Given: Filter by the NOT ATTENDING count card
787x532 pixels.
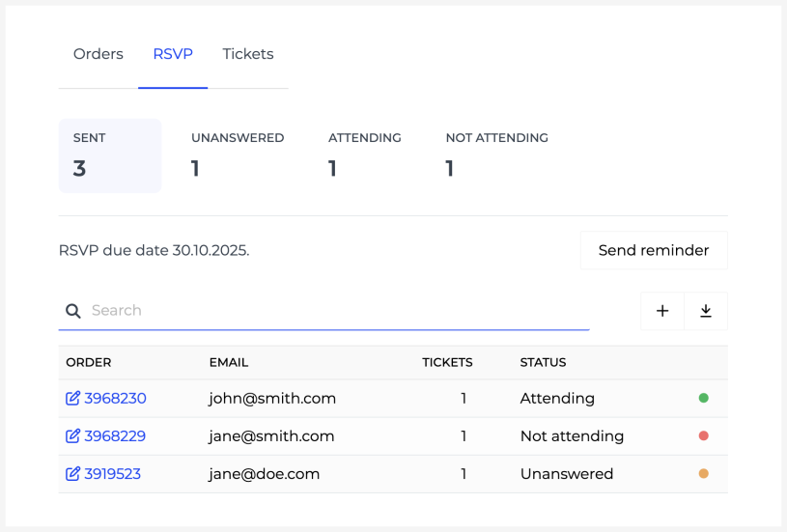Looking at the screenshot, I should 496,155.
